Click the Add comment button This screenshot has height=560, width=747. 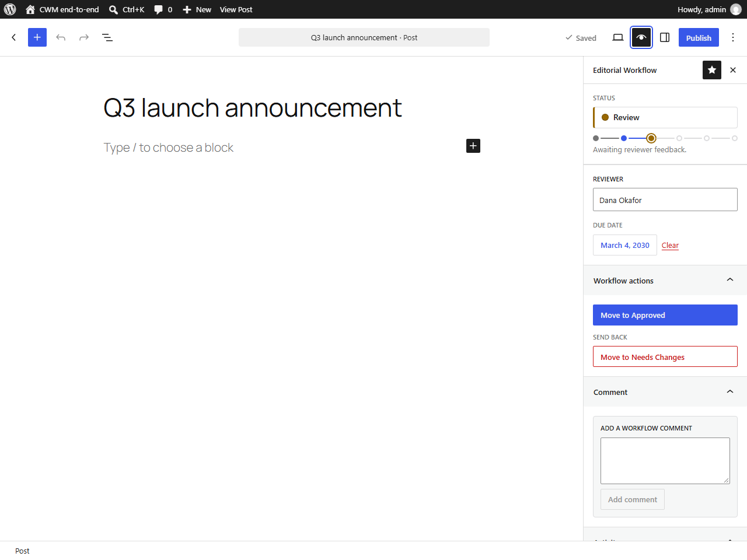[x=633, y=499]
